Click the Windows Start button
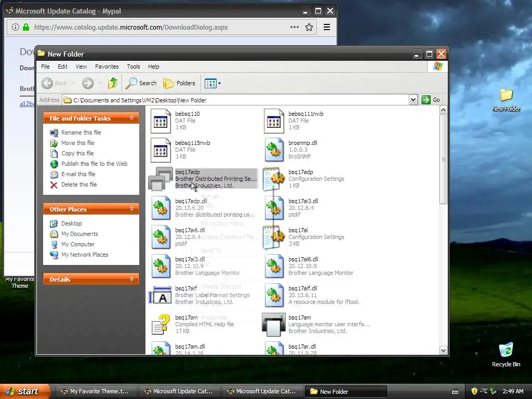This screenshot has width=532, height=399. pyautogui.click(x=24, y=391)
